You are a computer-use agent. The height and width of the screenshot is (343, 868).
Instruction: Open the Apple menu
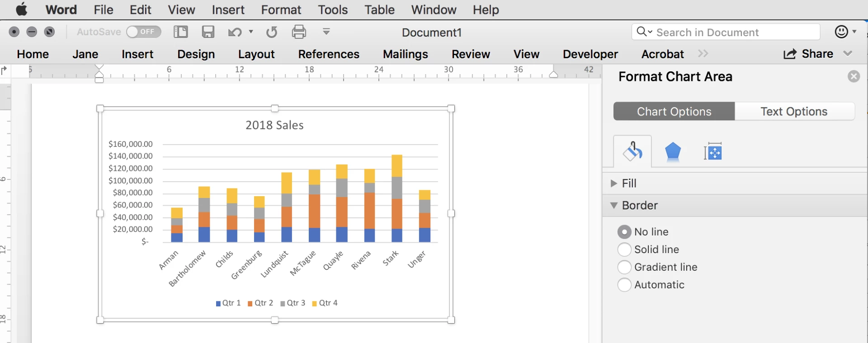pos(21,9)
